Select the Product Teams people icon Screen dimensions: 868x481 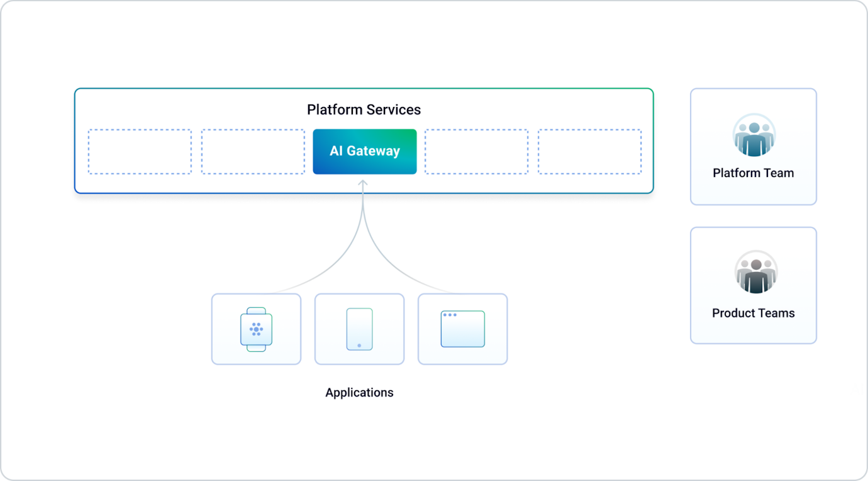click(753, 271)
